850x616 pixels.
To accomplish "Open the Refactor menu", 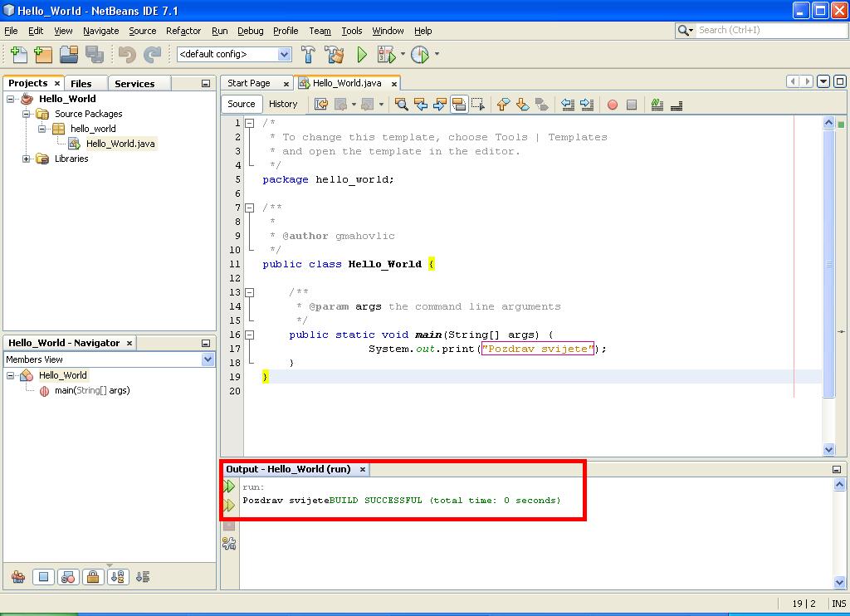I will pos(183,31).
